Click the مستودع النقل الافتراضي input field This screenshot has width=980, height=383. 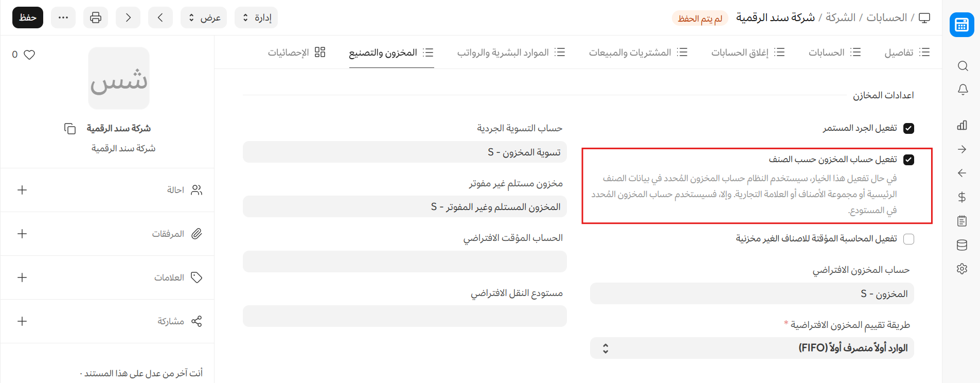[404, 316]
